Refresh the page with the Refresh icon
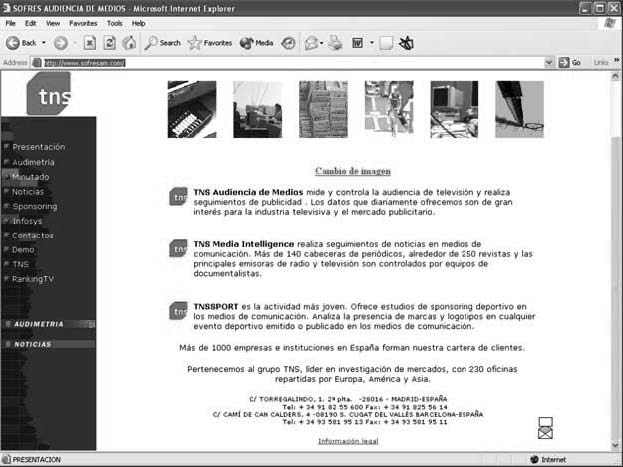The height and width of the screenshot is (467, 623). tap(109, 43)
